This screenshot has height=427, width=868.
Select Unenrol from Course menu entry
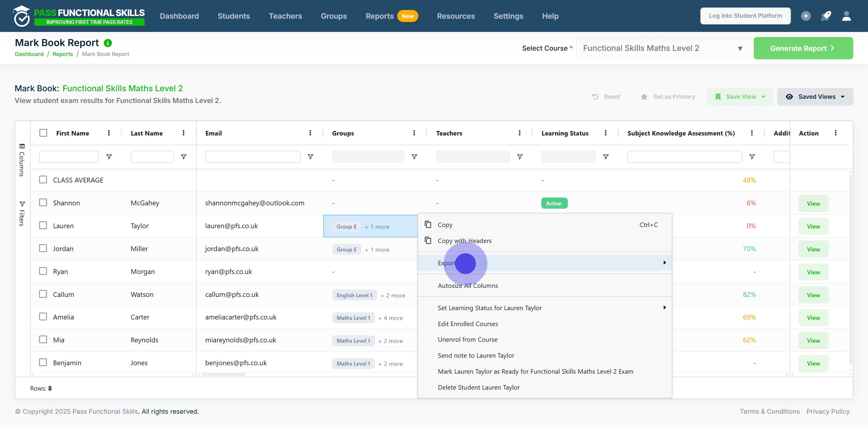click(x=467, y=339)
